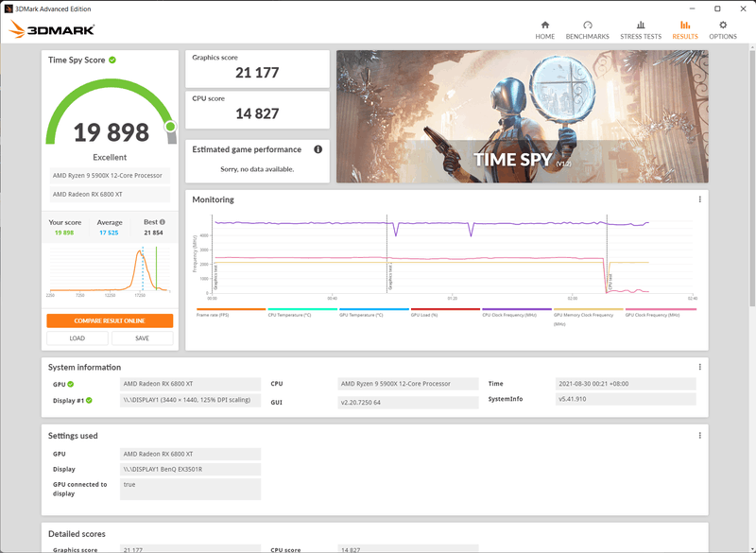
Task: Click the vertical scrollbar on the right
Action: [x=752, y=176]
